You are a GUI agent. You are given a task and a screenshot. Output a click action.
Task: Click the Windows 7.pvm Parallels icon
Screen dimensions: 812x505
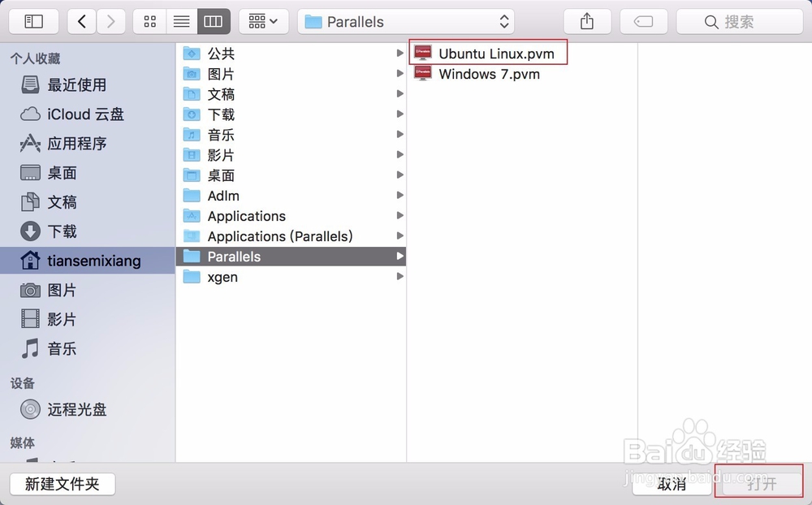click(423, 73)
